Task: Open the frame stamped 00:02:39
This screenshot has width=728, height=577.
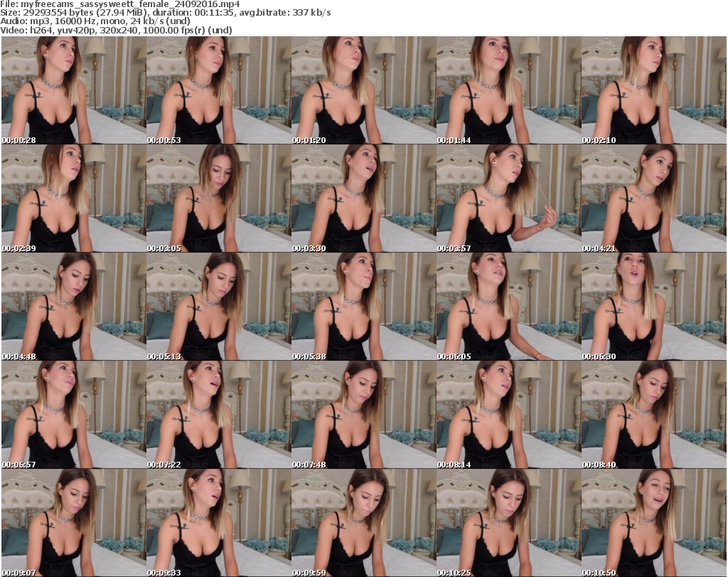Action: tap(74, 198)
